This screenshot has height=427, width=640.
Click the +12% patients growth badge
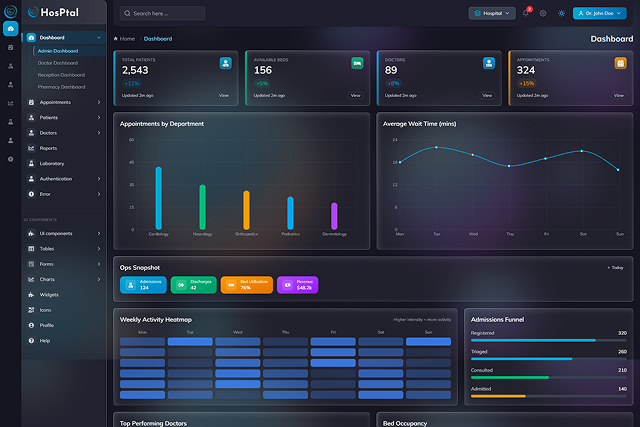[132, 83]
